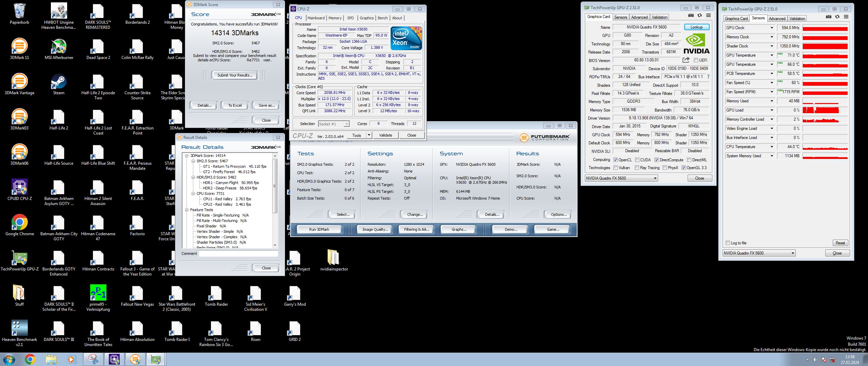Screen dimensions: 868x366
Task: Open the Advanced tab in GPU-Z
Action: [639, 17]
